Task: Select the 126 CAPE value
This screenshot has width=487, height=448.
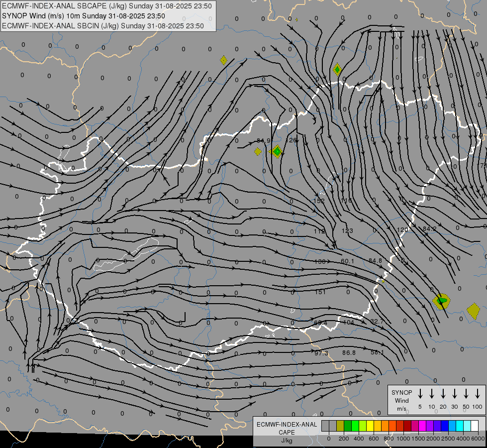Action: pos(291,140)
